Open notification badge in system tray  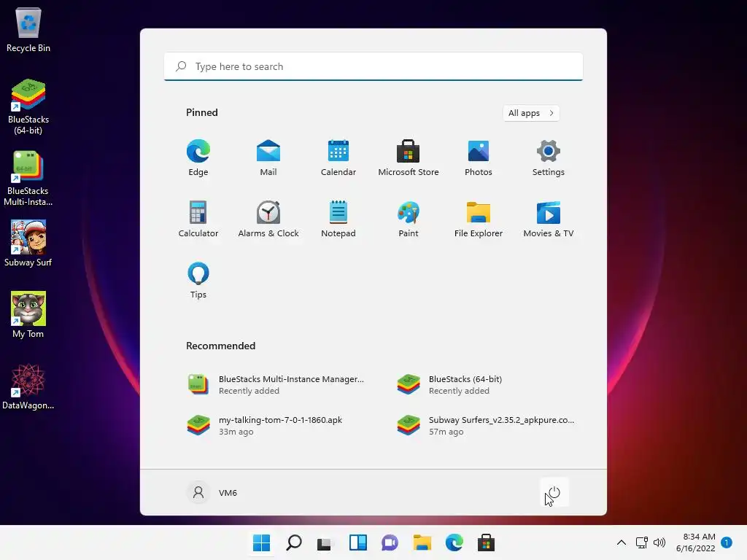pos(727,542)
